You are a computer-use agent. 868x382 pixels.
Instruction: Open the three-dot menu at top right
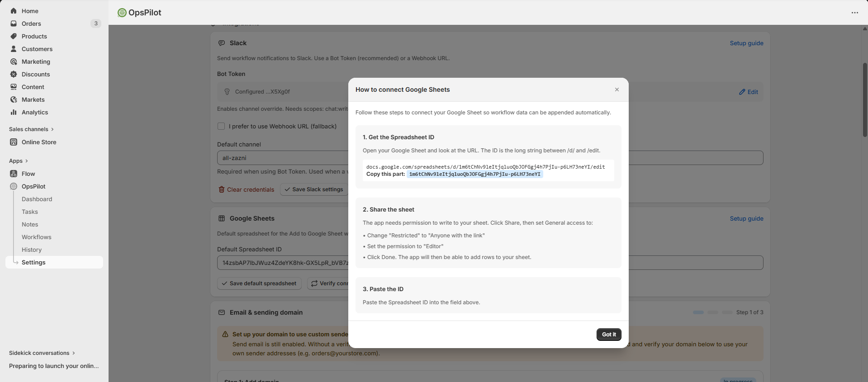coord(854,13)
